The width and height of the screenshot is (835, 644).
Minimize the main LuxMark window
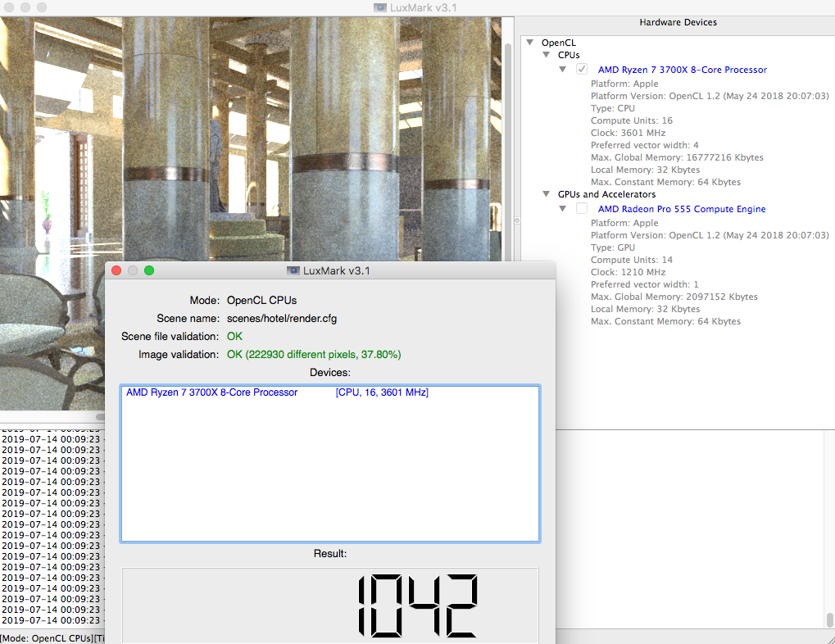[x=27, y=7]
